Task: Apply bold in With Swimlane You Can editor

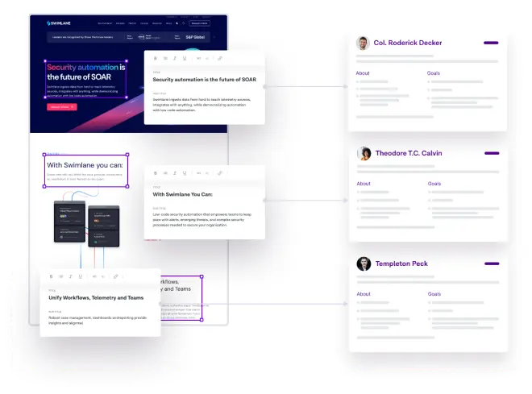Action: click(154, 172)
